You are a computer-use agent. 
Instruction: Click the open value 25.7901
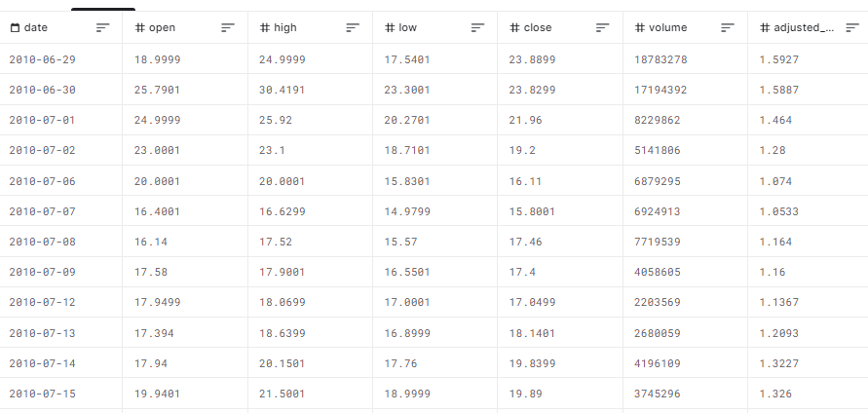157,90
